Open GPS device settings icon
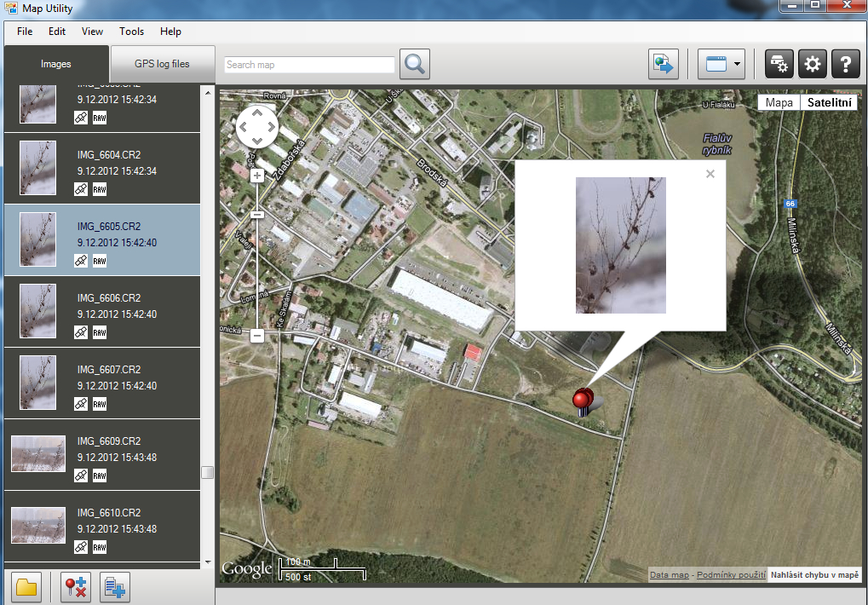Image resolution: width=868 pixels, height=605 pixels. (x=779, y=64)
